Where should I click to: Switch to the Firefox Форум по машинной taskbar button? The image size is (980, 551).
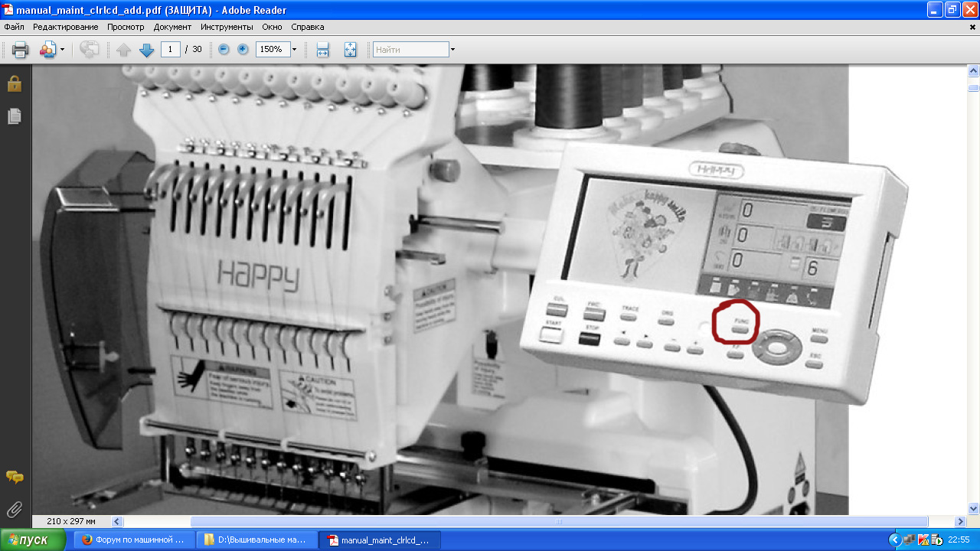[134, 540]
